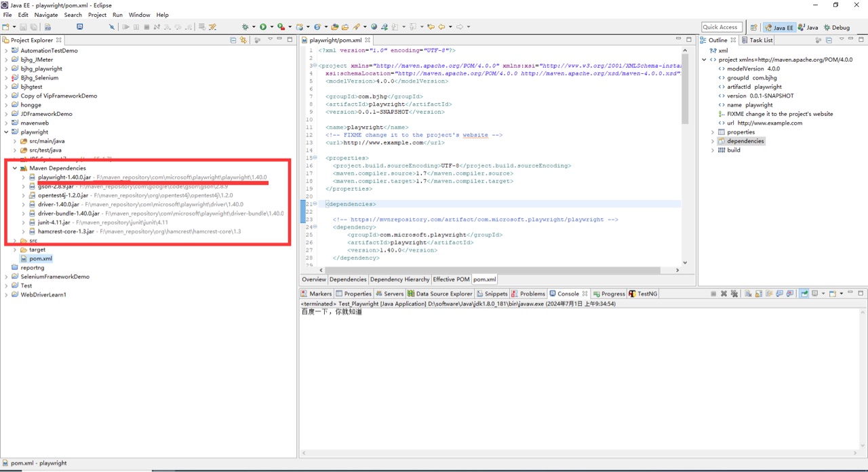Toggle Link with Editor in Project Explorer
Screen dimensions: 868x472
[x=243, y=40]
